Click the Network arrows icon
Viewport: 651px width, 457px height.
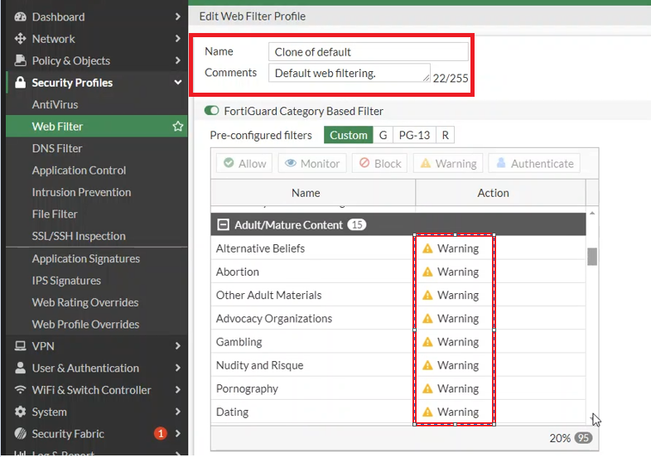(x=20, y=39)
